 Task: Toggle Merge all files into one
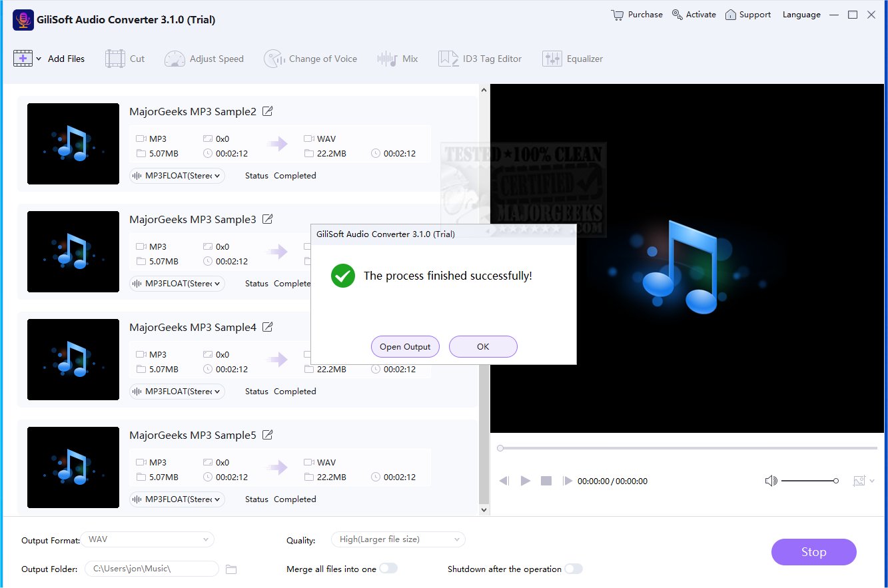(x=388, y=569)
